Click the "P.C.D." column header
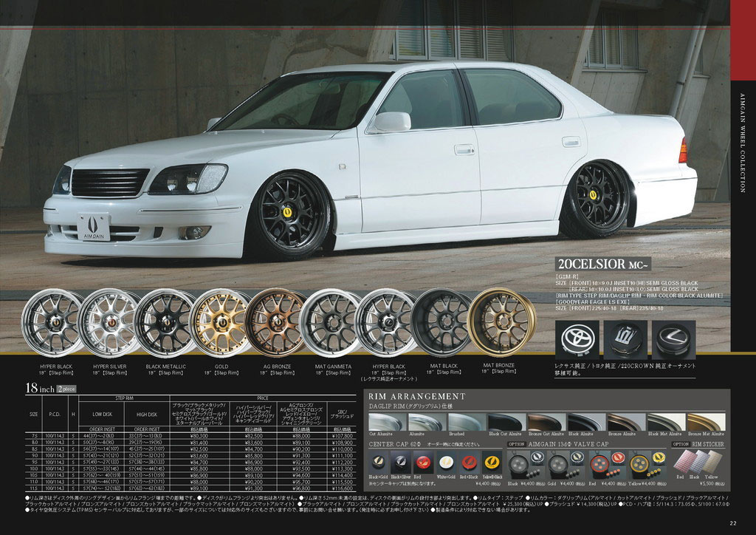Screen dimensions: 756x535 55,415
